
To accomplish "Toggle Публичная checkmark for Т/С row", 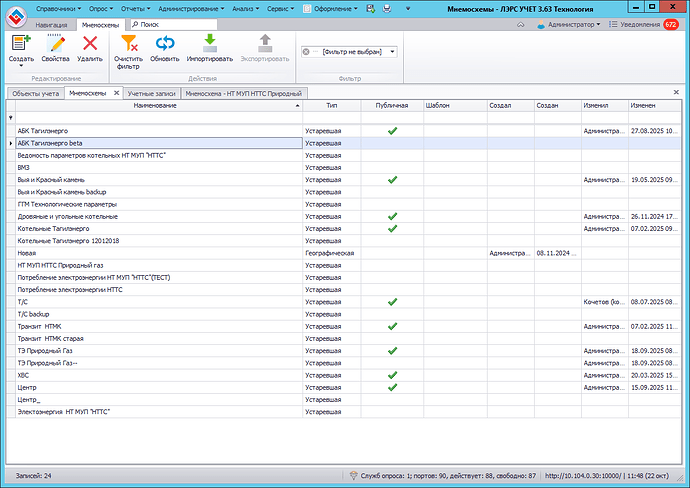I will [392, 301].
